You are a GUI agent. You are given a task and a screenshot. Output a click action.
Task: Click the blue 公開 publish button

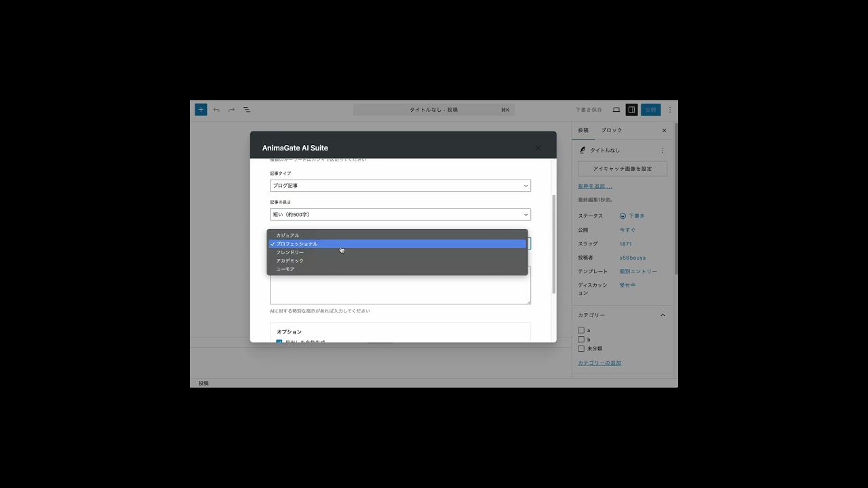tap(650, 110)
